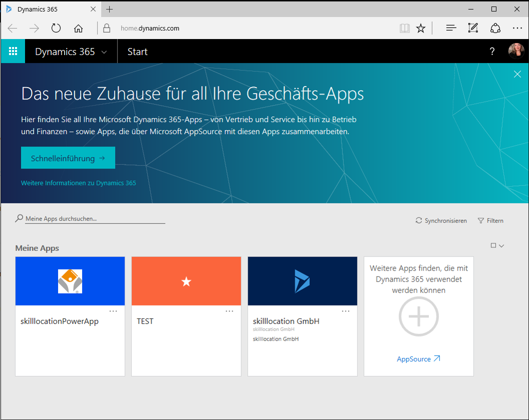Open more options for TEST app
Viewport: 529px width, 420px height.
coord(229,311)
